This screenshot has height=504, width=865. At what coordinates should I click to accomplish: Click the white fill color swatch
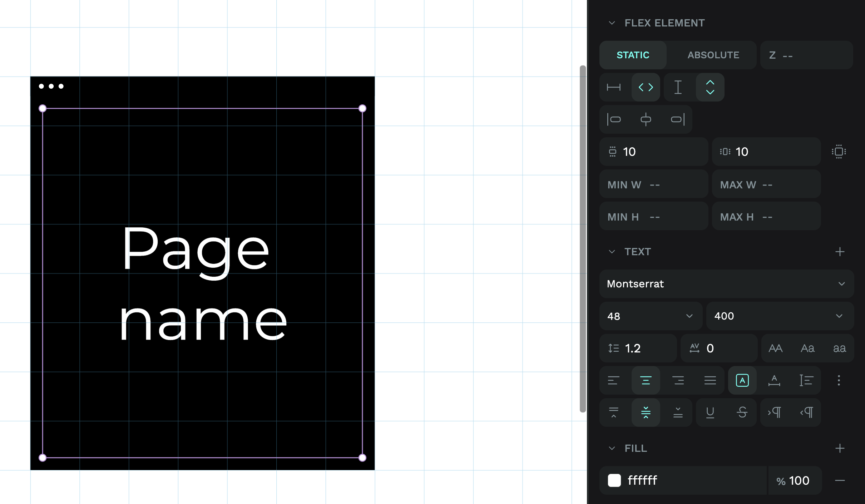[614, 480]
